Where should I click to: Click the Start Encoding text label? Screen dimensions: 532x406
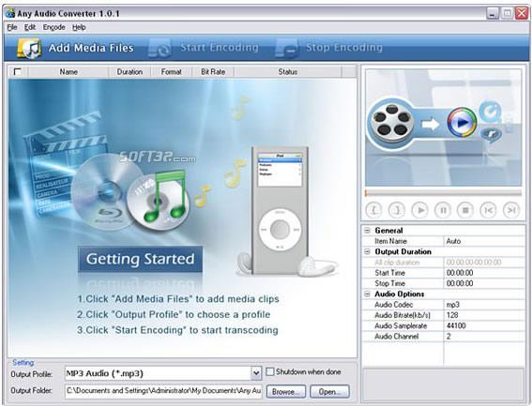coord(220,48)
